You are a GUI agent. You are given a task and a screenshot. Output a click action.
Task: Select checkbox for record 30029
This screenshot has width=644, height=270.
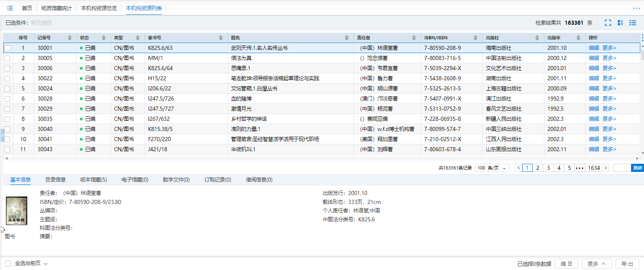pyautogui.click(x=7, y=109)
